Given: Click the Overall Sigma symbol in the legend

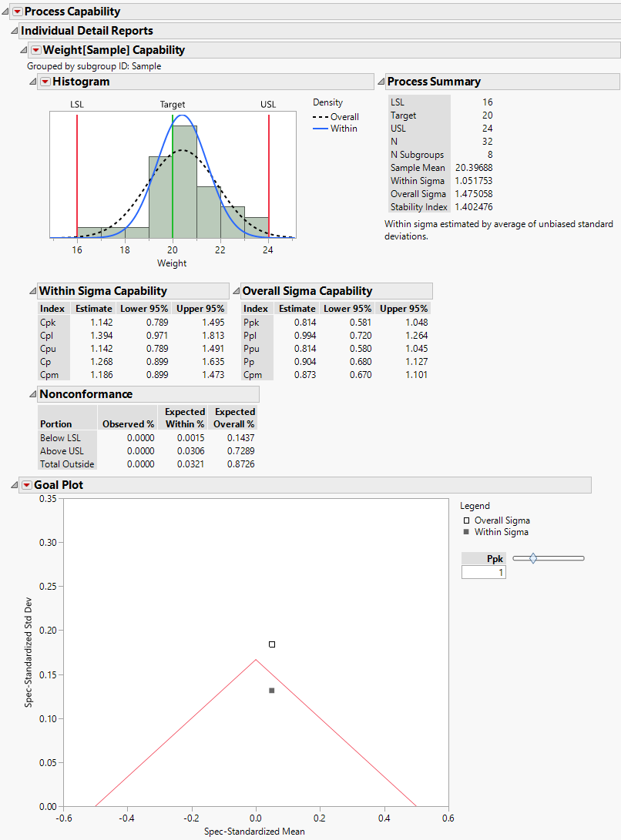Looking at the screenshot, I should 465,520.
